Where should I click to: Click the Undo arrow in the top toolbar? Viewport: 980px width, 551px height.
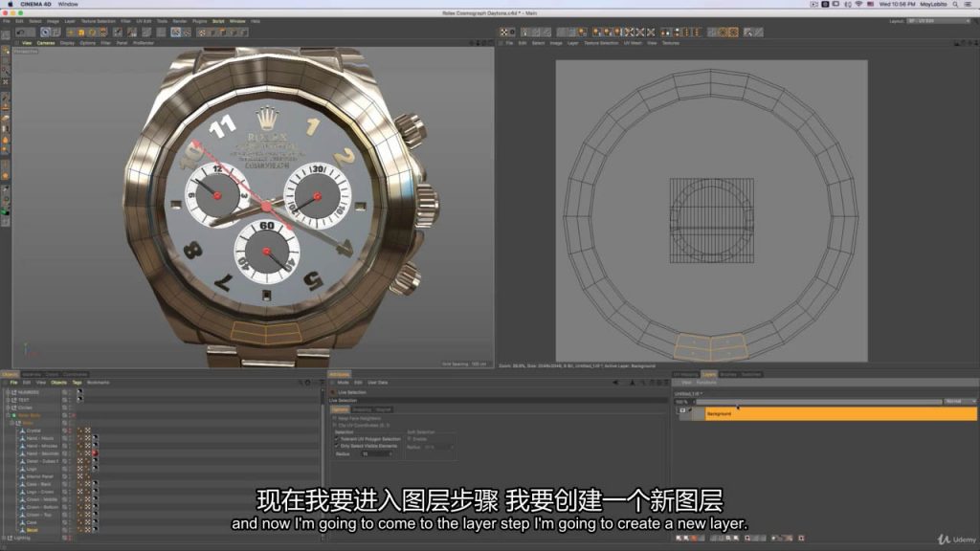tap(21, 33)
